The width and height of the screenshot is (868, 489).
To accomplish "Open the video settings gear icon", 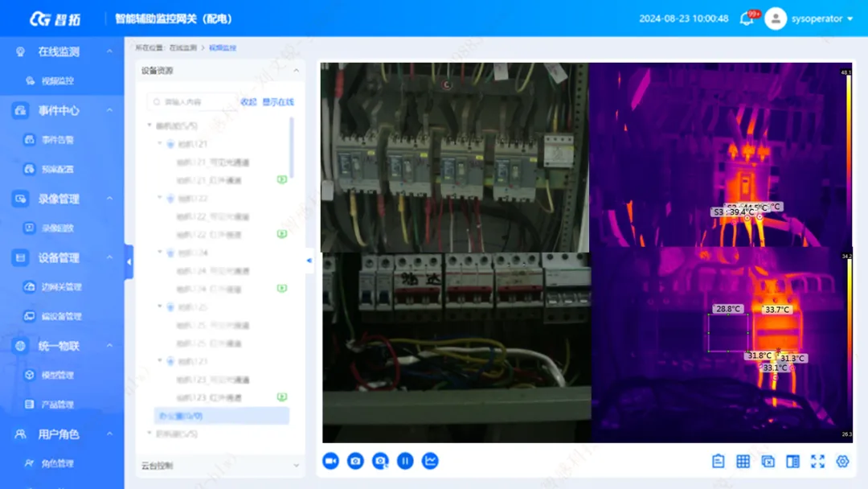I will (842, 461).
